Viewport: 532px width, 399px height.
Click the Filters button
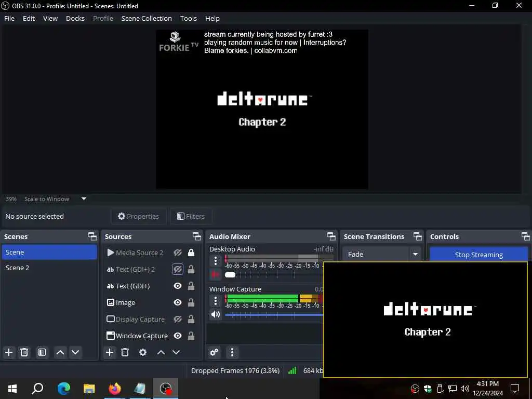coord(191,216)
